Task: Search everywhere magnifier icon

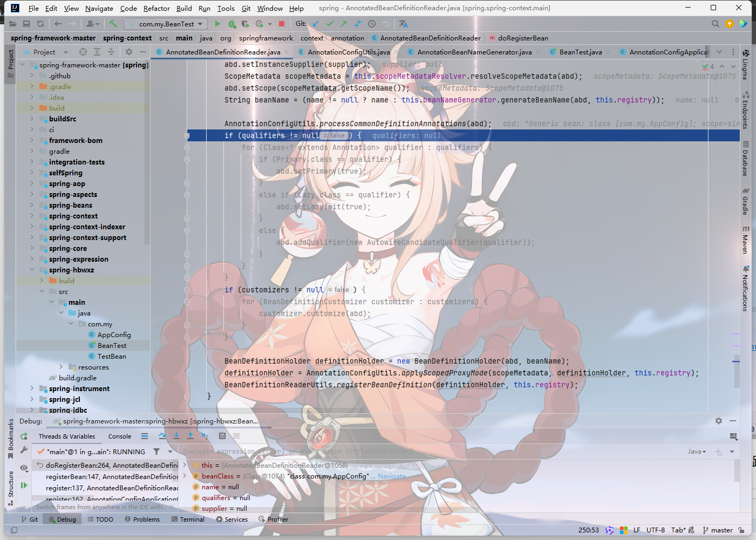Action: click(x=716, y=24)
